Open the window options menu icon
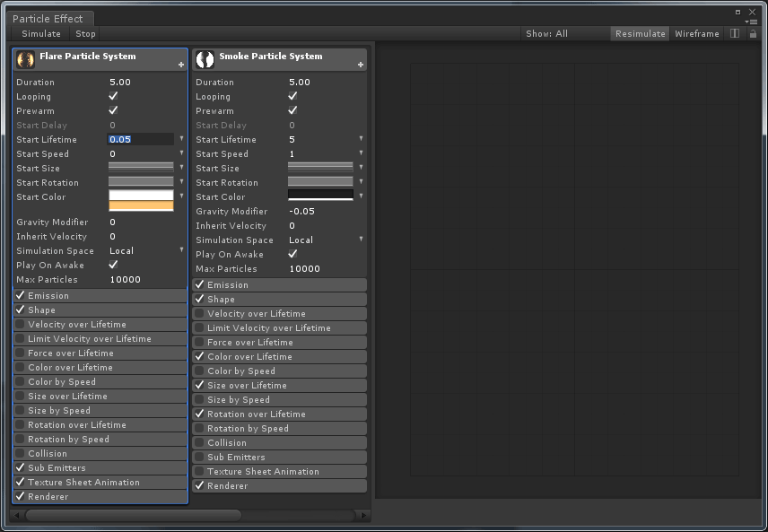Image resolution: width=768 pixels, height=532 pixels. tap(751, 22)
